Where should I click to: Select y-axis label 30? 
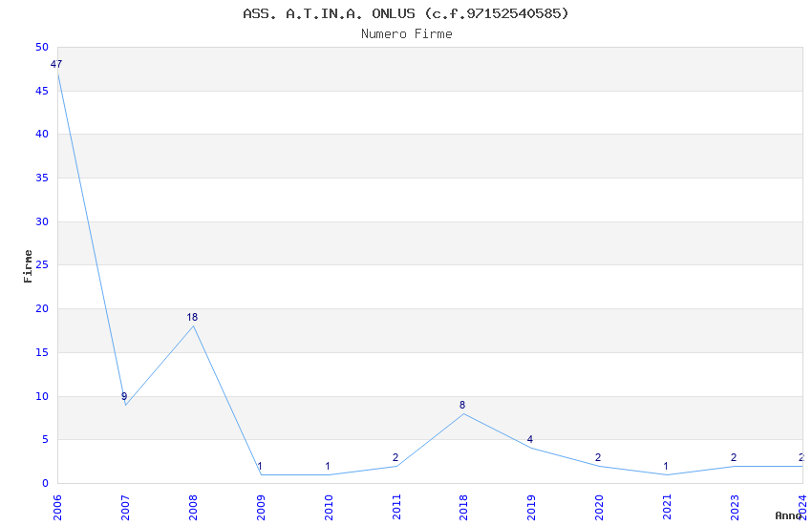[42, 221]
